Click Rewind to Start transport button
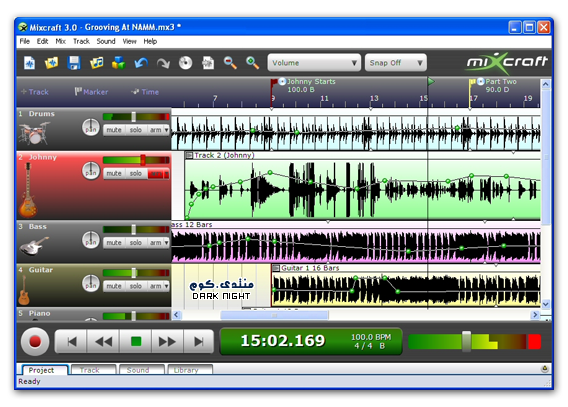The image size is (568, 407). click(x=71, y=341)
